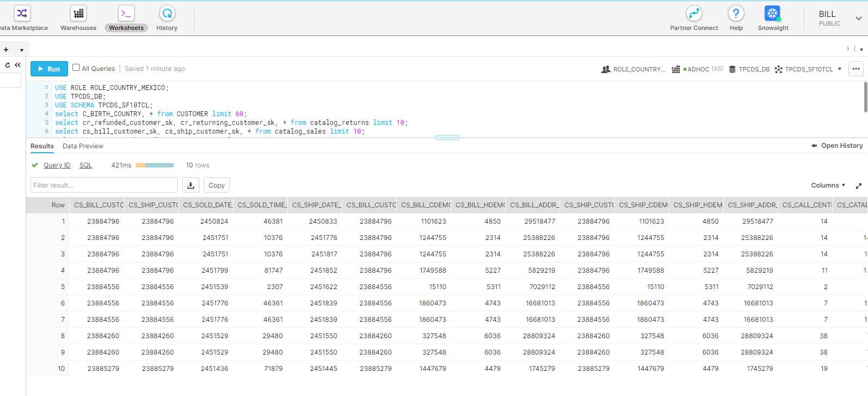Show the SQL text link

(x=86, y=165)
